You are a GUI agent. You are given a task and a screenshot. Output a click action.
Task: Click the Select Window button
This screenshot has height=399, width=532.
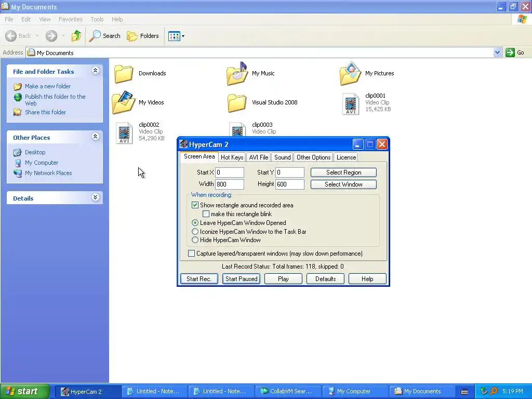click(344, 184)
